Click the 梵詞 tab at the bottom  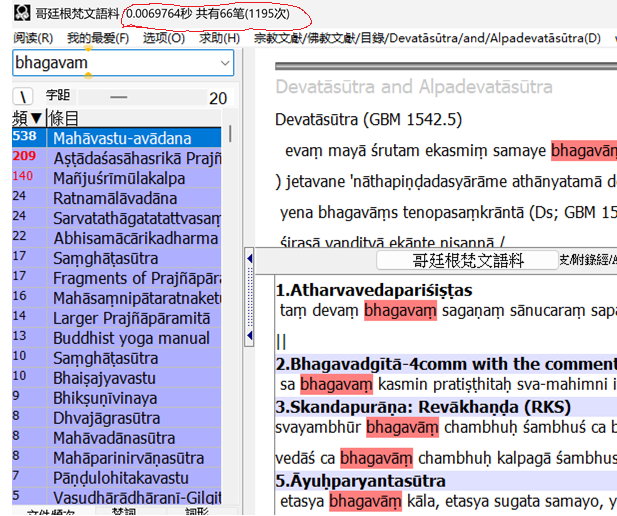[124, 511]
